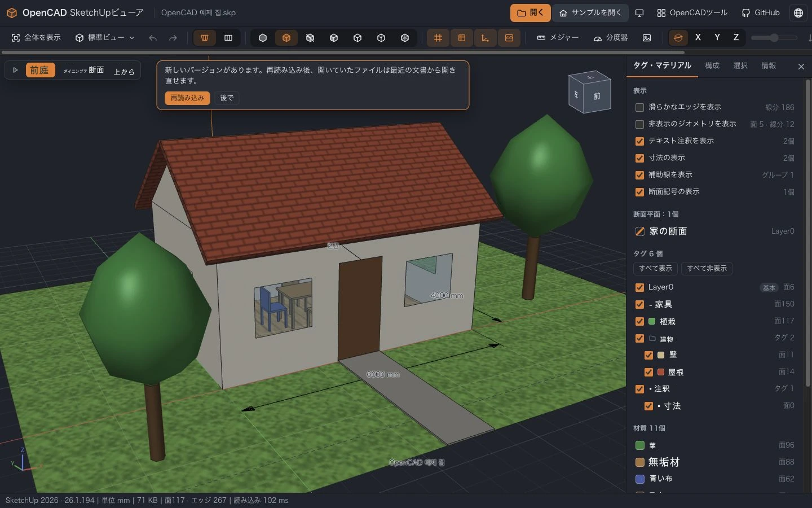
Task: Click the 前 face of view cube
Action: pos(597,97)
